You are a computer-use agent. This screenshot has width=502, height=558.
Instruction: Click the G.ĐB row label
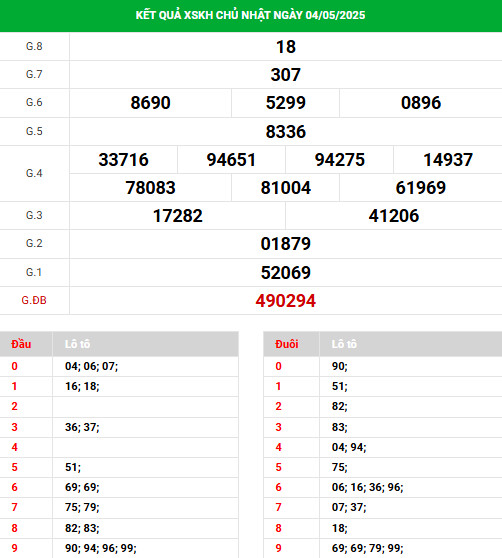pos(34,300)
